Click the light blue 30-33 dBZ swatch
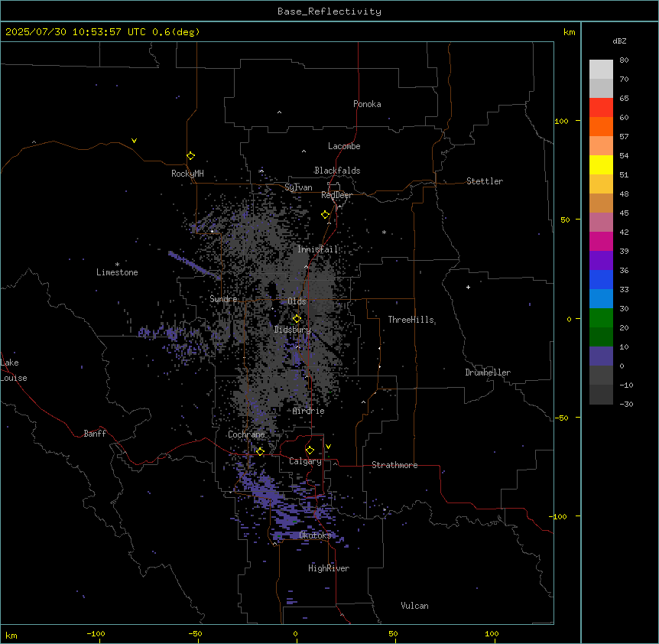Viewport: 659px width, 644px height. (601, 299)
